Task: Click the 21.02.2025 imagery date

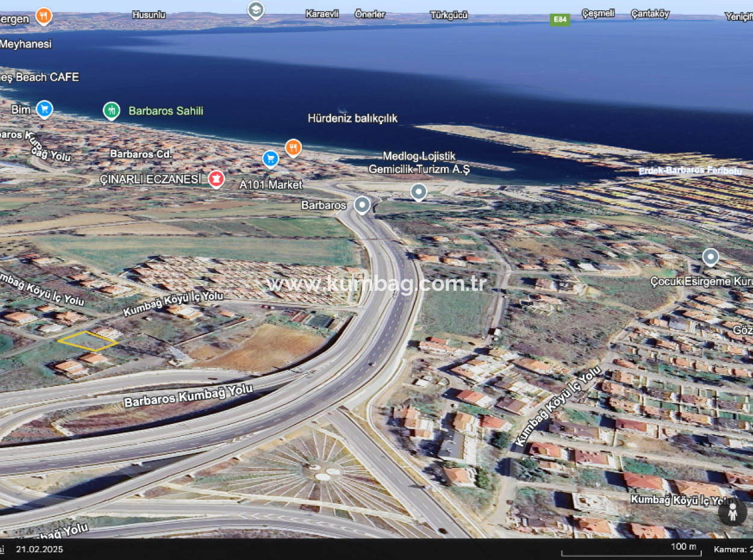Action: (39, 549)
